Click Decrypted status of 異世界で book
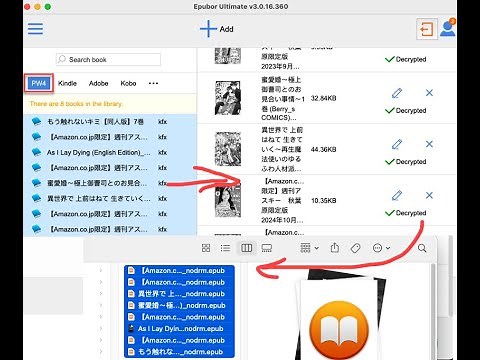 (405, 162)
